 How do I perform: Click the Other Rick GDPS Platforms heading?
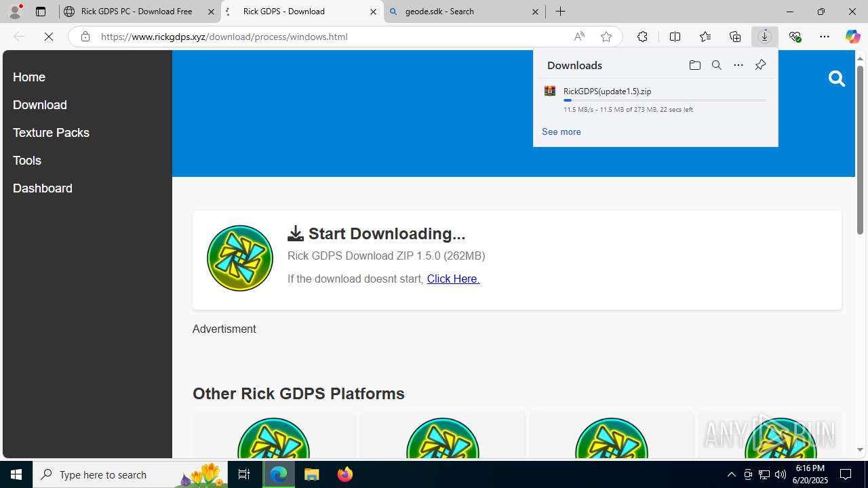(x=298, y=393)
